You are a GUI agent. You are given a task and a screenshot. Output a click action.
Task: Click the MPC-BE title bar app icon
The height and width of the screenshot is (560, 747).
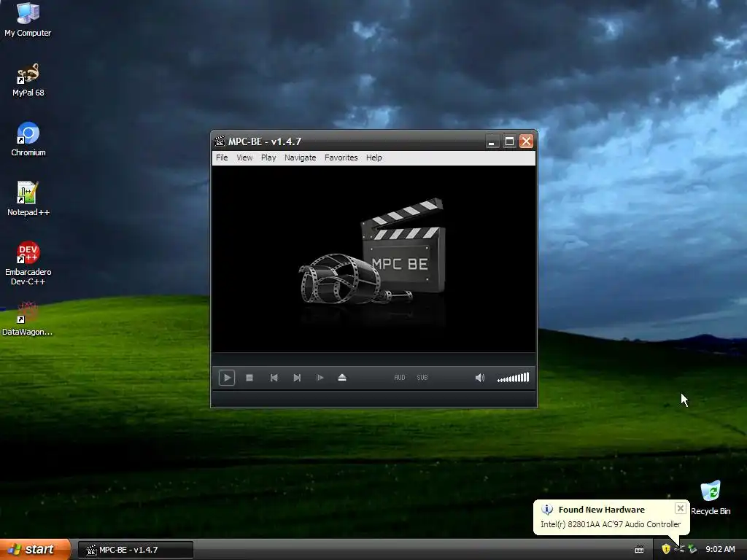pyautogui.click(x=220, y=141)
